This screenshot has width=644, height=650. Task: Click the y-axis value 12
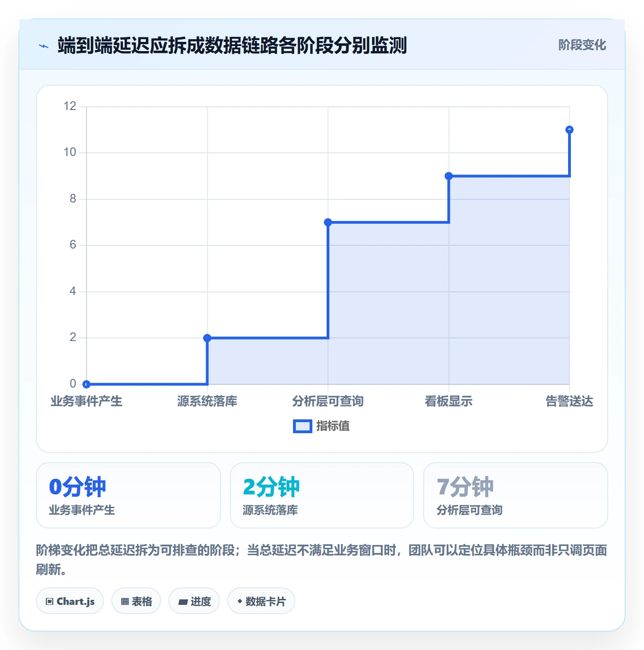(70, 106)
